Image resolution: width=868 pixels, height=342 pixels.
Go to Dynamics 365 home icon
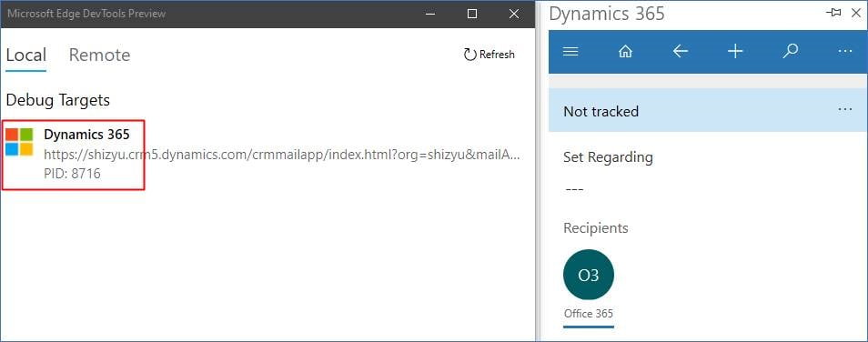tap(625, 52)
